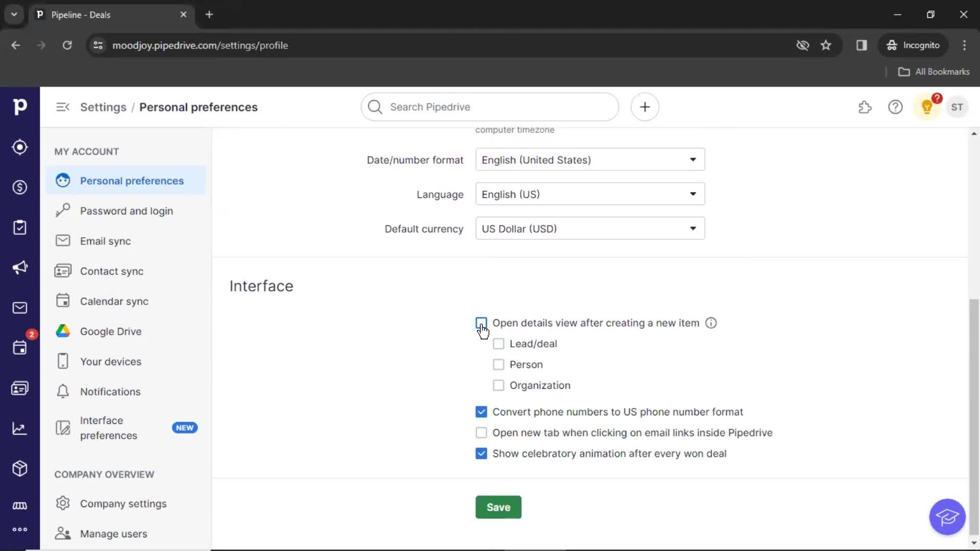Image resolution: width=980 pixels, height=551 pixels.
Task: Open the Help question mark icon
Action: [x=895, y=107]
